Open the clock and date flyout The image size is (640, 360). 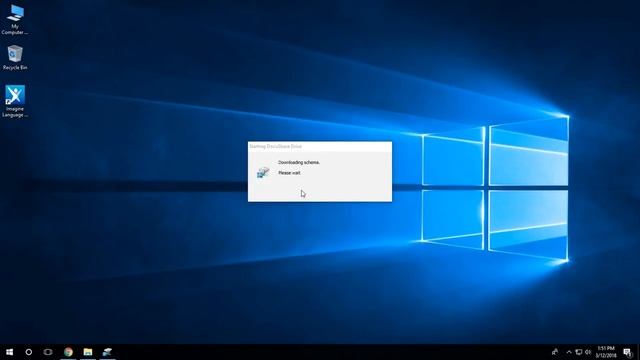(x=606, y=352)
